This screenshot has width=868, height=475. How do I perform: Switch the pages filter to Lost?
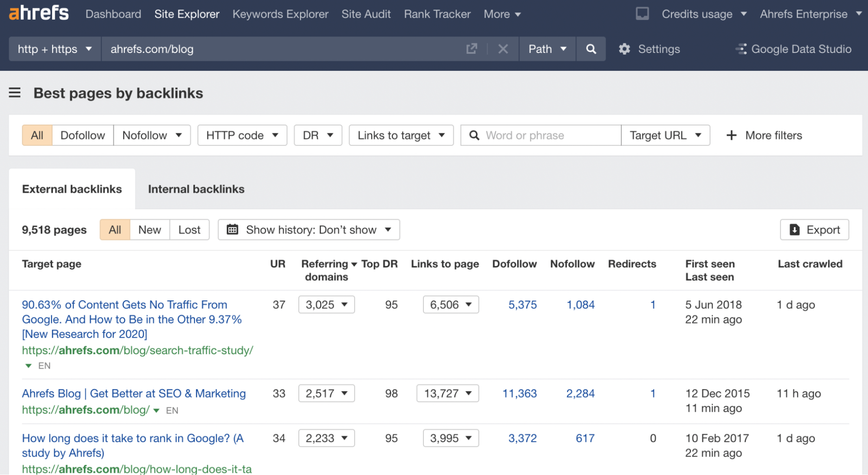pyautogui.click(x=189, y=230)
